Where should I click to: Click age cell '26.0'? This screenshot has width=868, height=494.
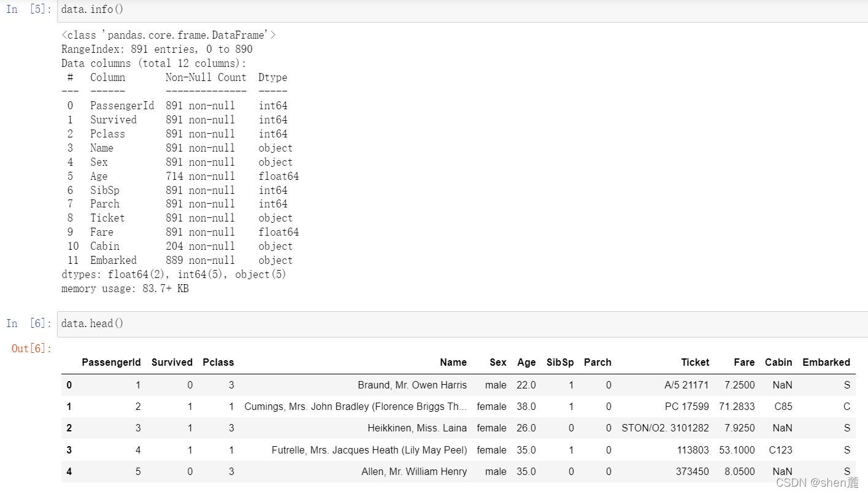coord(526,428)
